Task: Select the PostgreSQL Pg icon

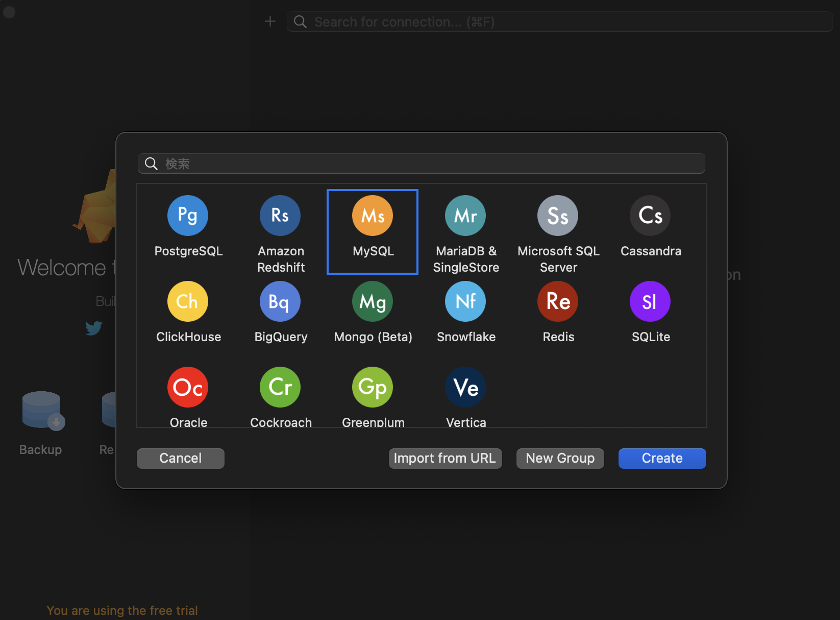Action: (x=188, y=216)
